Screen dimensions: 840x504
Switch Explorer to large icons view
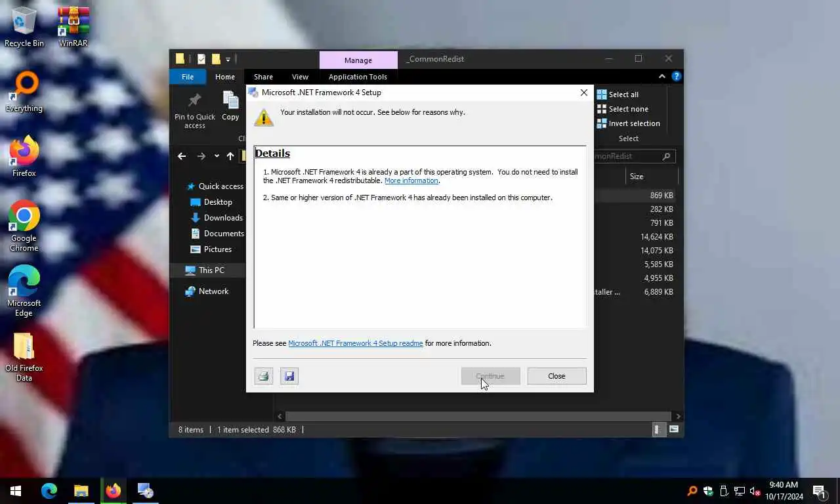pos(673,430)
